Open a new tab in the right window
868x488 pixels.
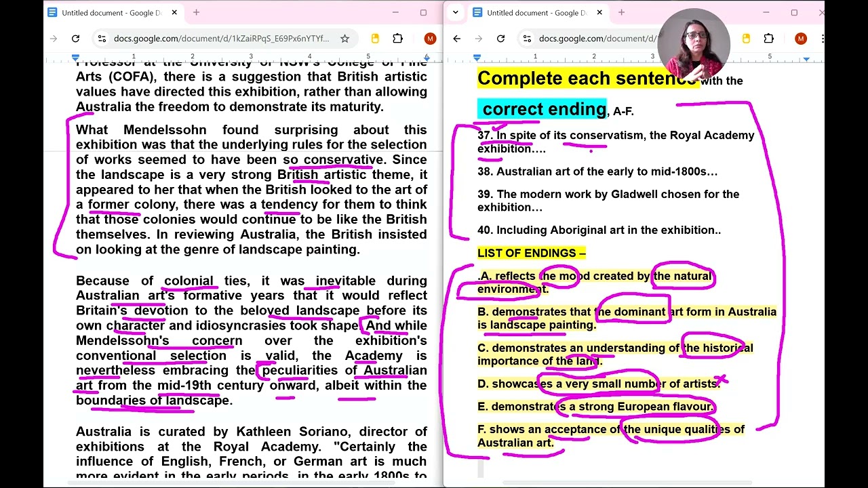point(621,12)
